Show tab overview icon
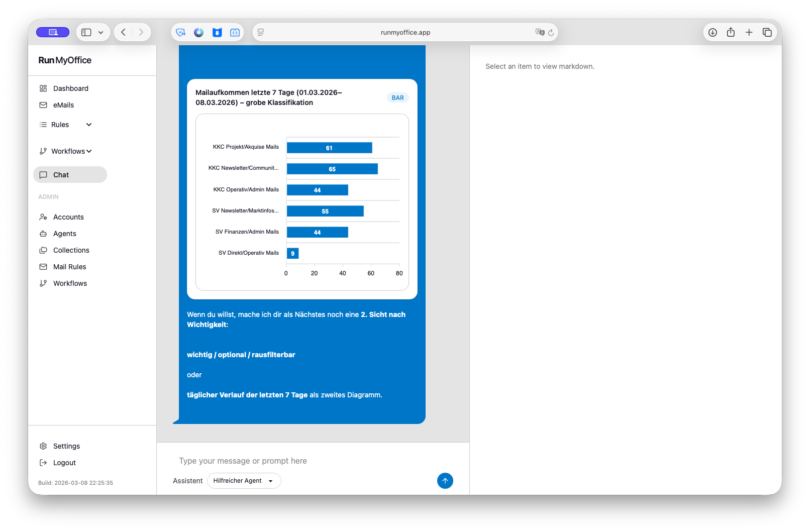Screen dimensions: 810x532 tap(767, 33)
